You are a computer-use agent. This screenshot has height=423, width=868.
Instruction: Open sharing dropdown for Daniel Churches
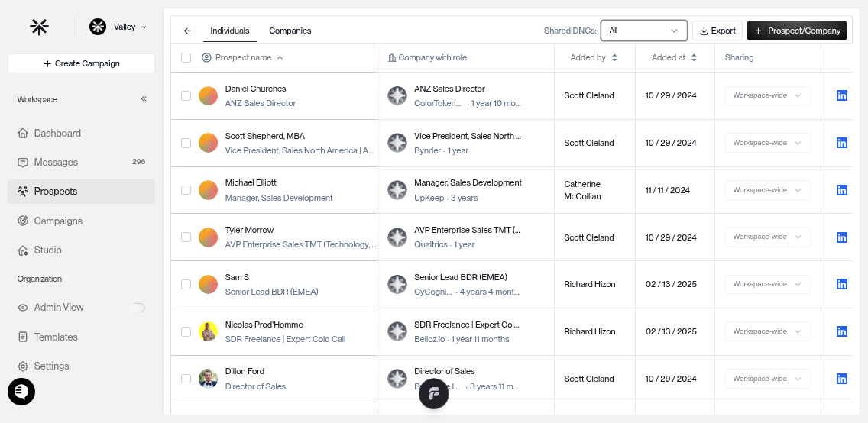767,95
